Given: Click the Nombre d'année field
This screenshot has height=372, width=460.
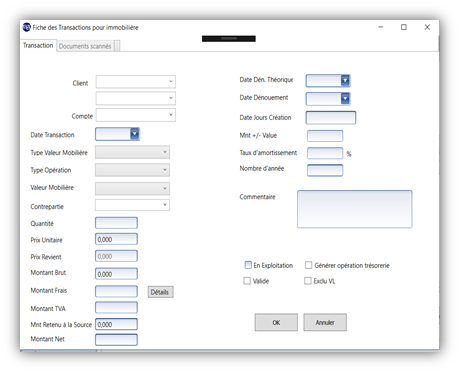Looking at the screenshot, I should click(x=325, y=170).
